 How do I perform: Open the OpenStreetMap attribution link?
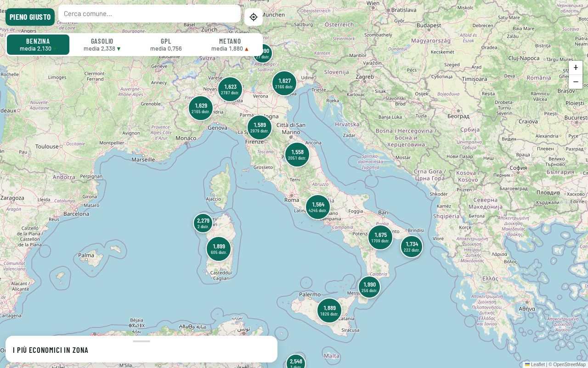point(569,364)
